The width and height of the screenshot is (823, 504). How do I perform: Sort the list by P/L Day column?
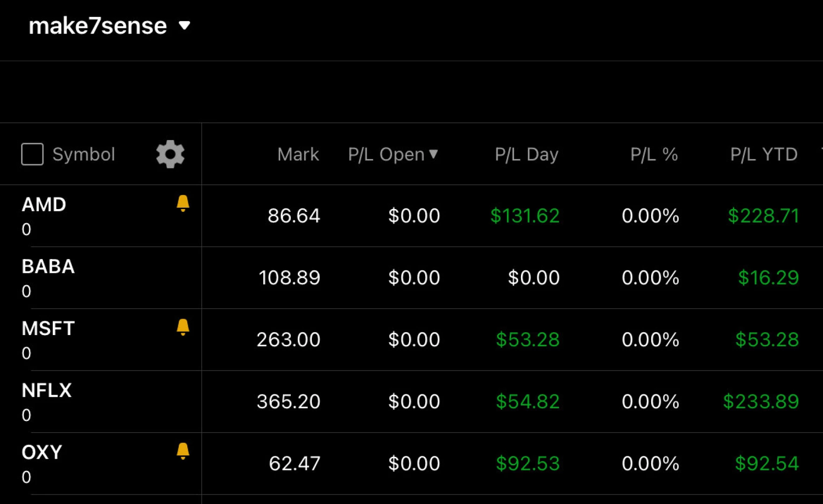[x=526, y=154]
